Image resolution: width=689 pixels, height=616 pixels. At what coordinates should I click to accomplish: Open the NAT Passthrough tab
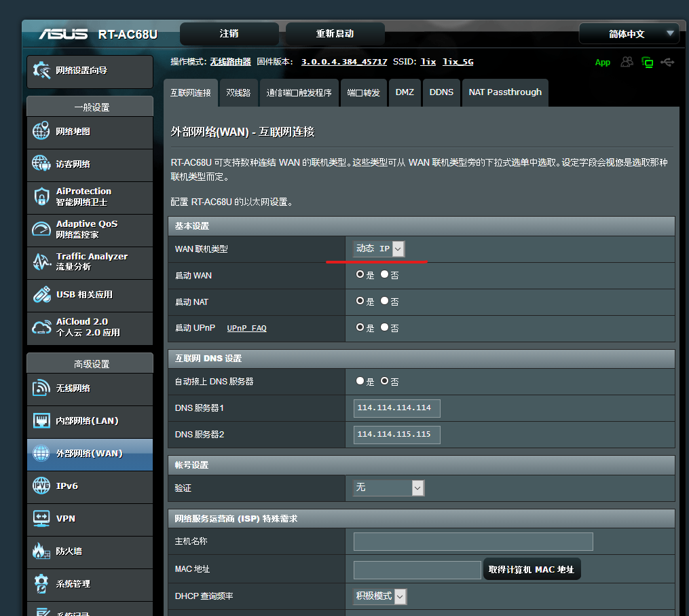tap(505, 92)
